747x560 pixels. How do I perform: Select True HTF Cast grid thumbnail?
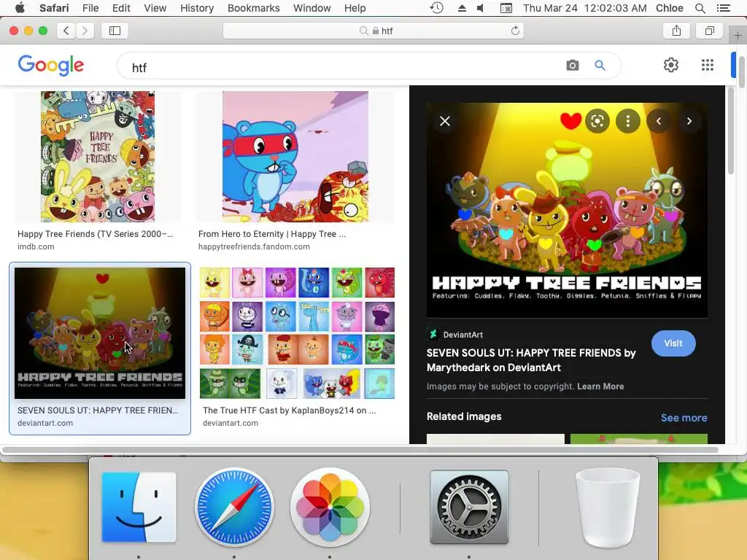point(298,332)
